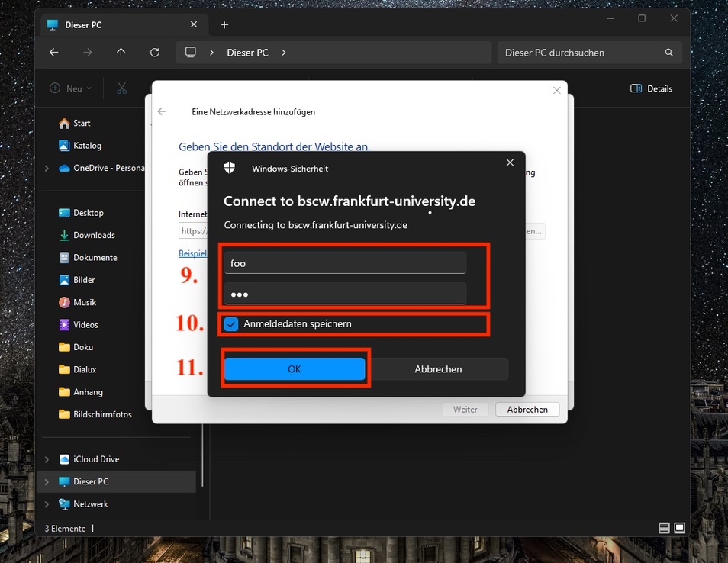Open the Anhang folder
The width and height of the screenshot is (728, 563).
81,391
